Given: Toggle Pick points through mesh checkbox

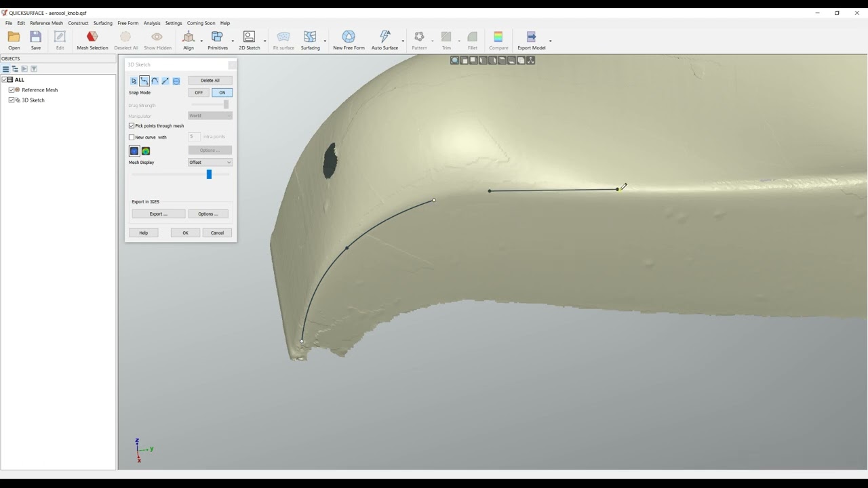Looking at the screenshot, I should (x=132, y=126).
